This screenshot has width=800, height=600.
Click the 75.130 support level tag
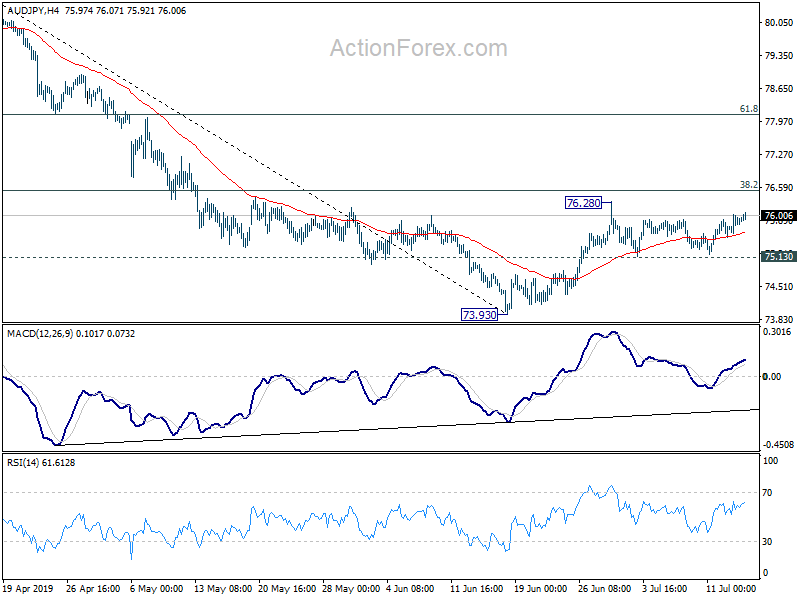pos(779,256)
